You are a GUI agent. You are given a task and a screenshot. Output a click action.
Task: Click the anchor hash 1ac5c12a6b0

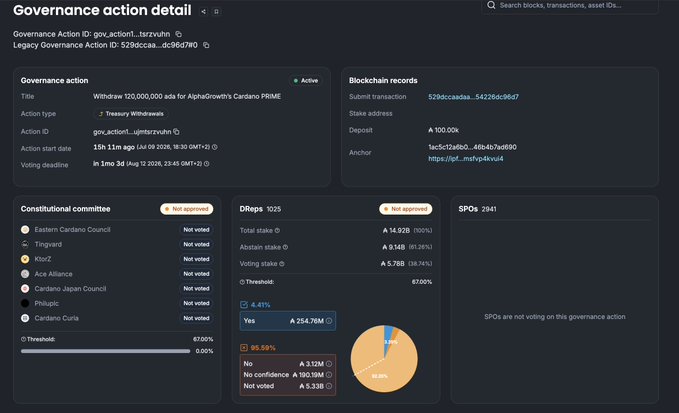(x=472, y=147)
